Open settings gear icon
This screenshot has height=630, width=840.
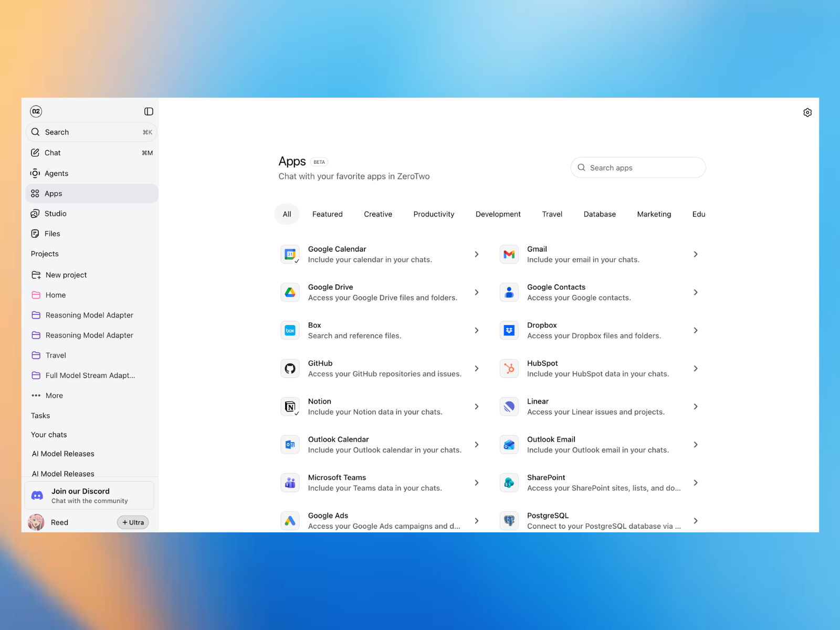tap(807, 112)
